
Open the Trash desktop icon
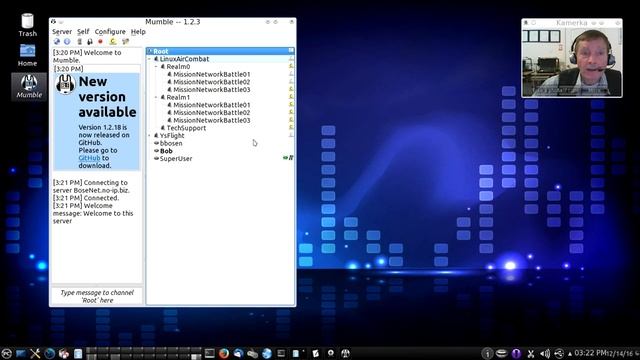point(27,25)
